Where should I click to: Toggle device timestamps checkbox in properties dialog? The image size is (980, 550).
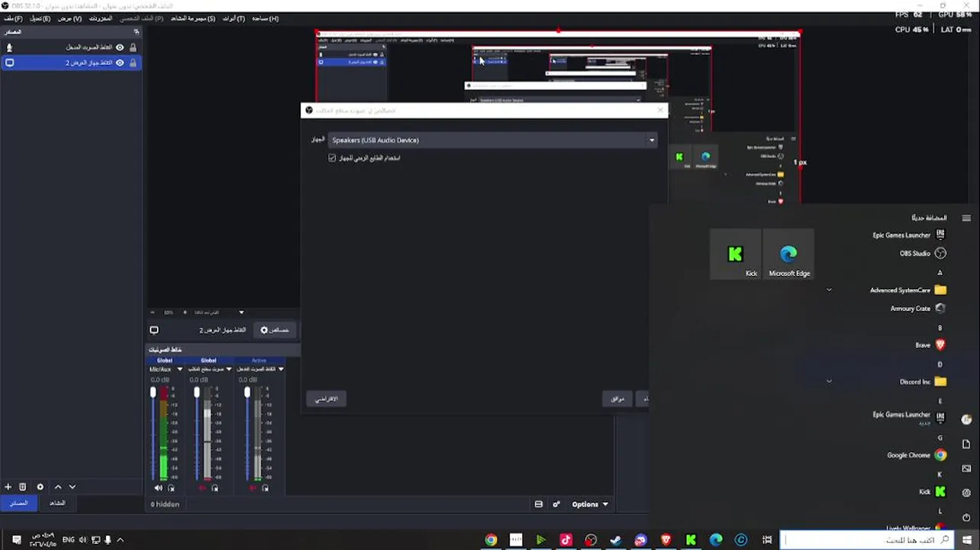[332, 158]
